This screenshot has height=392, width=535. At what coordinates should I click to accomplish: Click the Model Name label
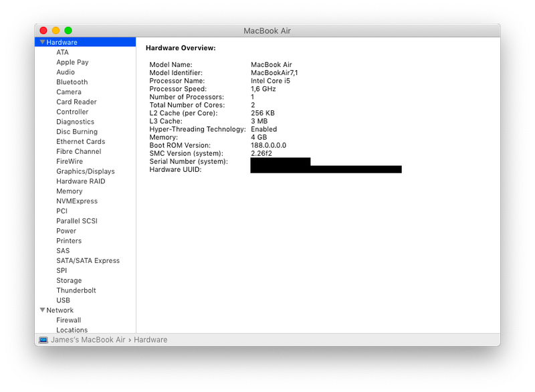[171, 64]
